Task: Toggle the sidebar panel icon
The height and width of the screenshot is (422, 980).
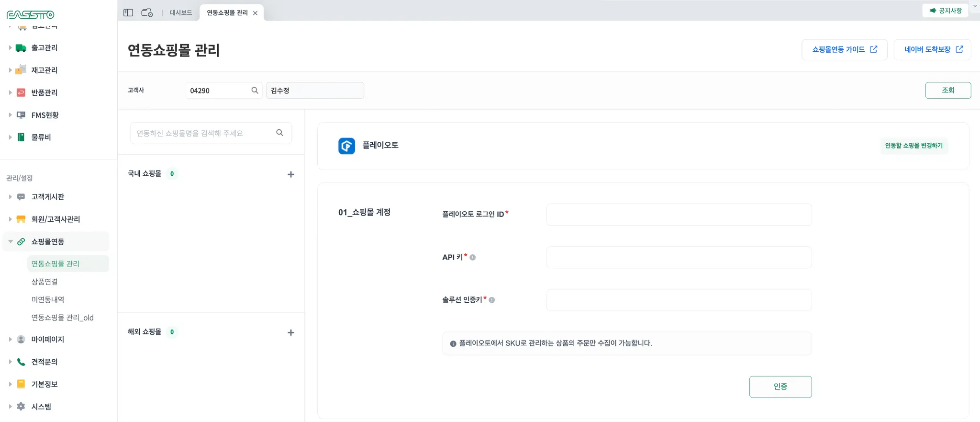Action: pyautogui.click(x=128, y=13)
